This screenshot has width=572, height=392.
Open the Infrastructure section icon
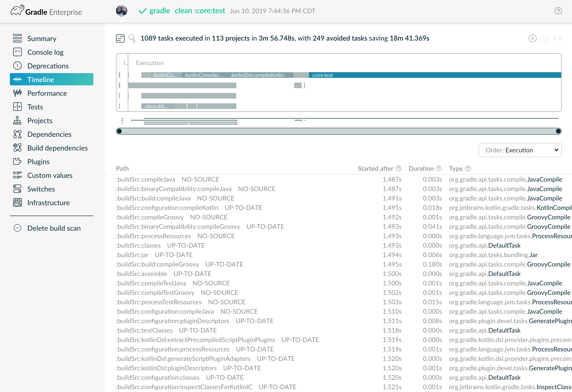pyautogui.click(x=17, y=202)
